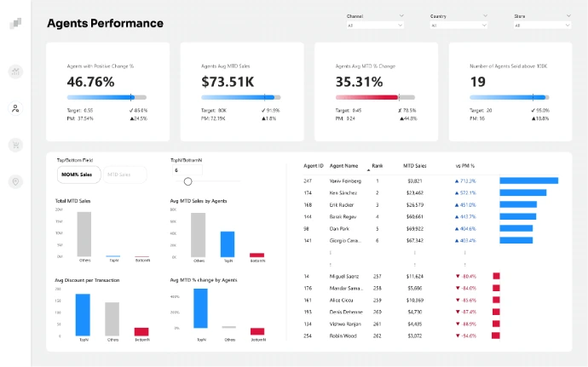This screenshot has height=367, width=588.
Task: Click the TopN/BottomN slider handle
Action: [x=187, y=181]
